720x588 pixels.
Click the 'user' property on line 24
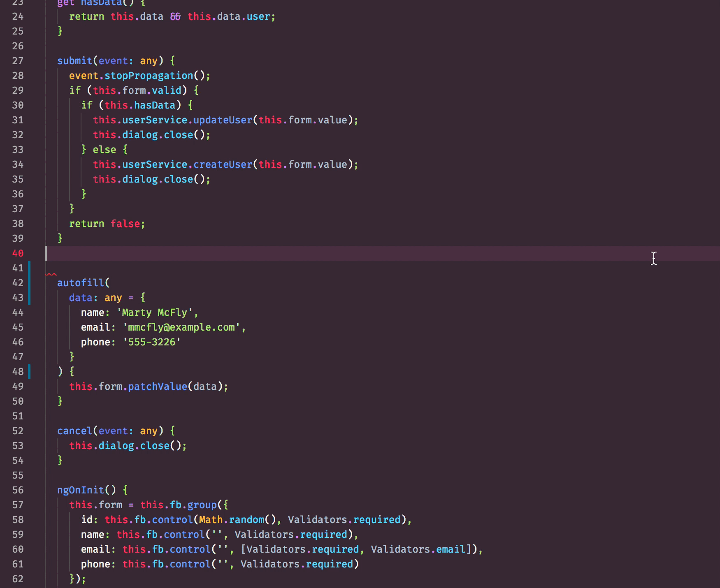258,16
